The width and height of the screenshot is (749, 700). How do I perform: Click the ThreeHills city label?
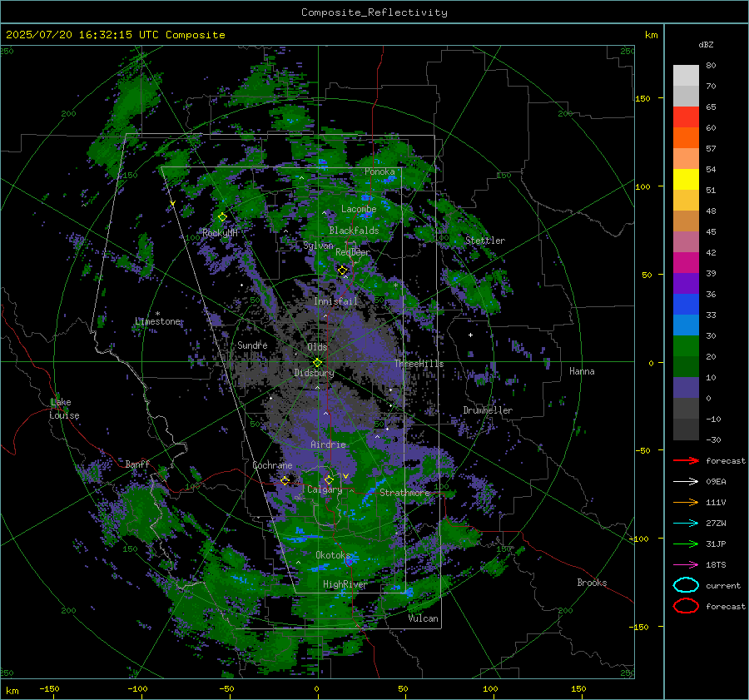(x=419, y=364)
